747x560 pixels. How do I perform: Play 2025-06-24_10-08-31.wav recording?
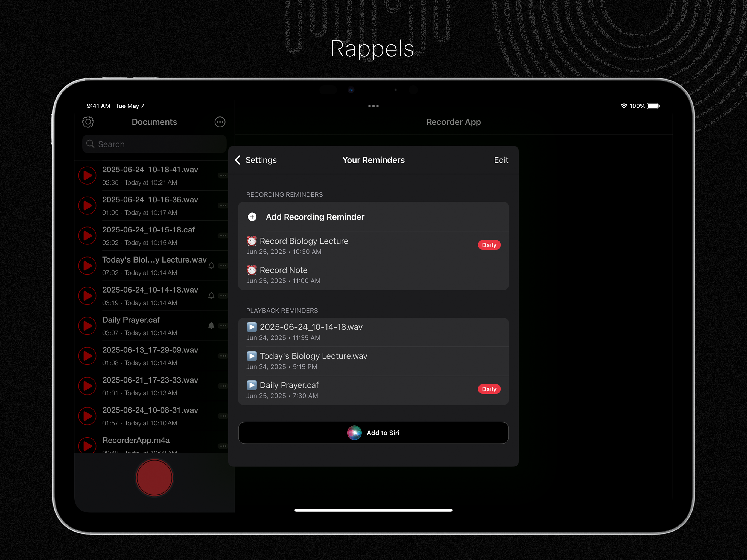87,416
